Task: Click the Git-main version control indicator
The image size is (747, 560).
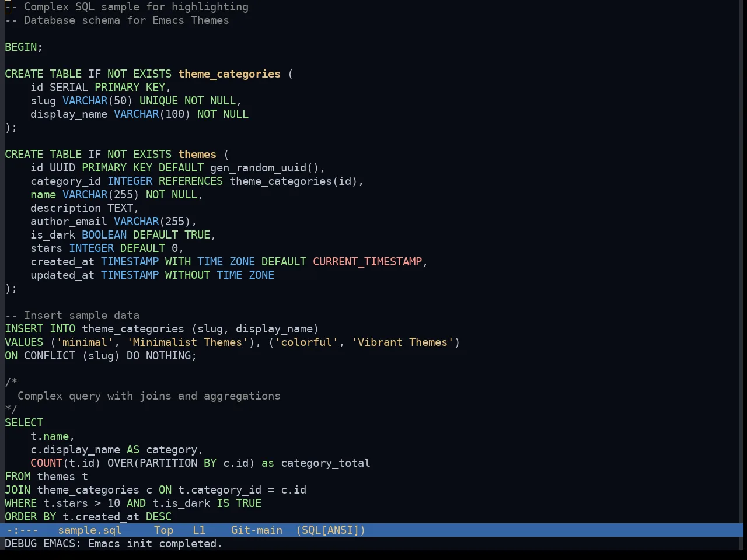Action: (257, 530)
